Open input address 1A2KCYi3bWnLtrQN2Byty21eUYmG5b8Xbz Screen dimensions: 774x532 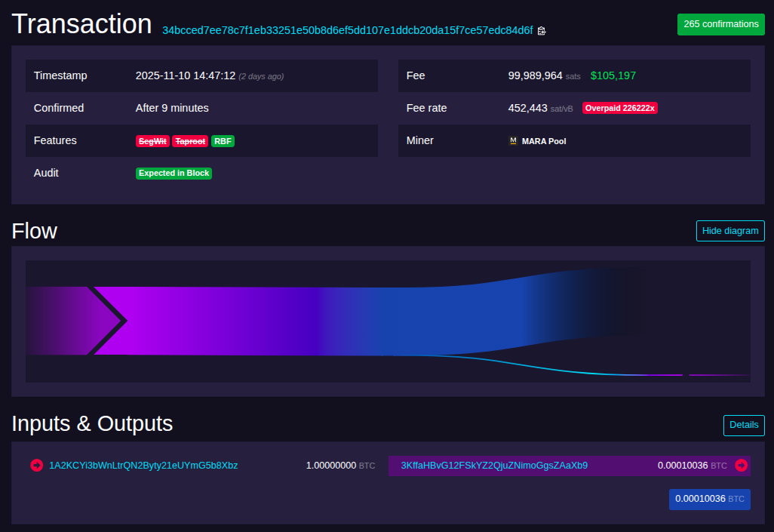click(143, 466)
